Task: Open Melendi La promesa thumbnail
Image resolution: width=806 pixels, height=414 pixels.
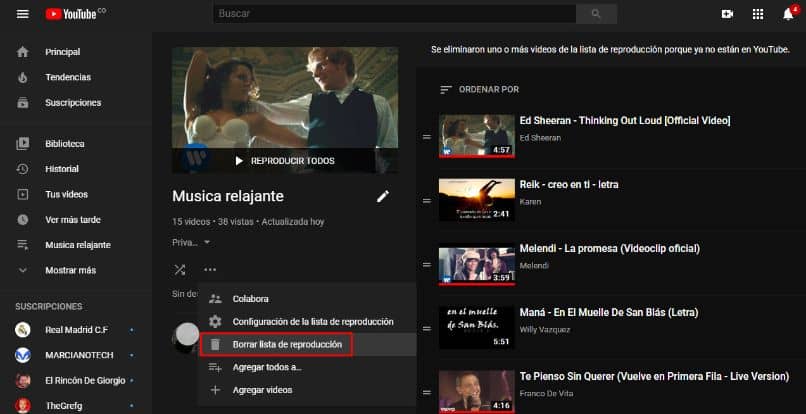Action: click(x=477, y=264)
